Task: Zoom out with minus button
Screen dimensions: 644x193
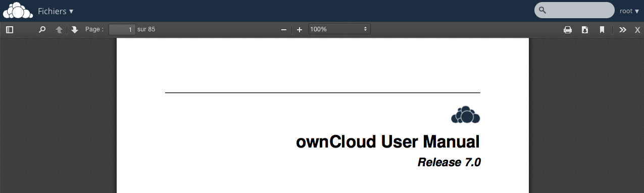Action: [x=284, y=30]
